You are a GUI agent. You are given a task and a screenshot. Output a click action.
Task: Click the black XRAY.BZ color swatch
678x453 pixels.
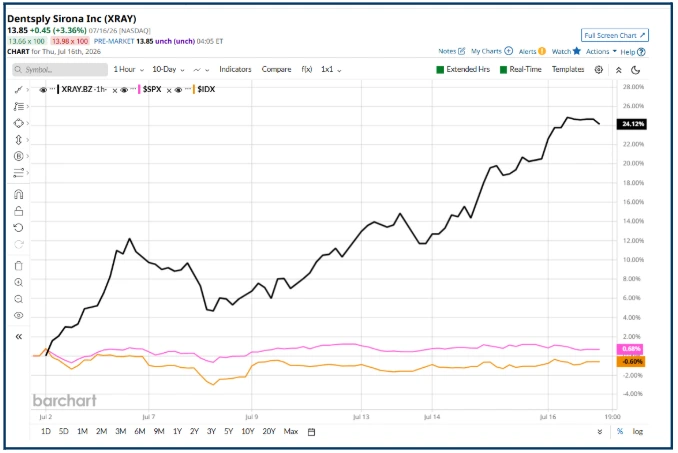58,89
